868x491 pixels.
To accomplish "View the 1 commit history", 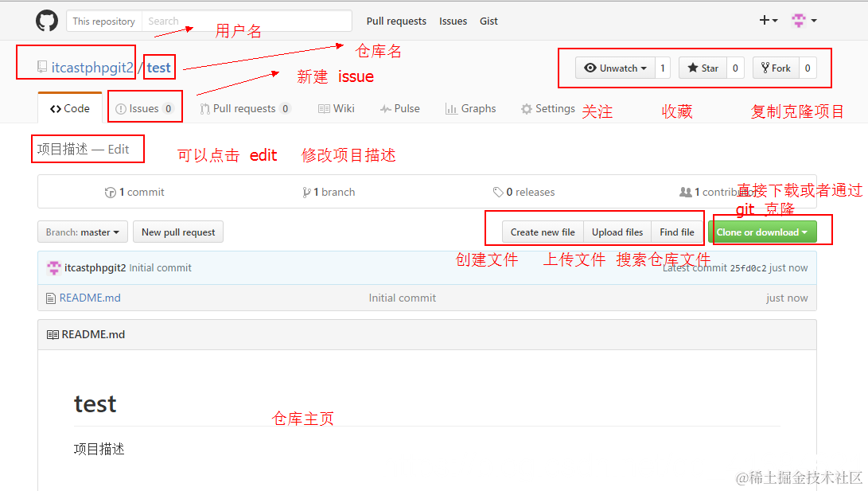I will pyautogui.click(x=134, y=192).
